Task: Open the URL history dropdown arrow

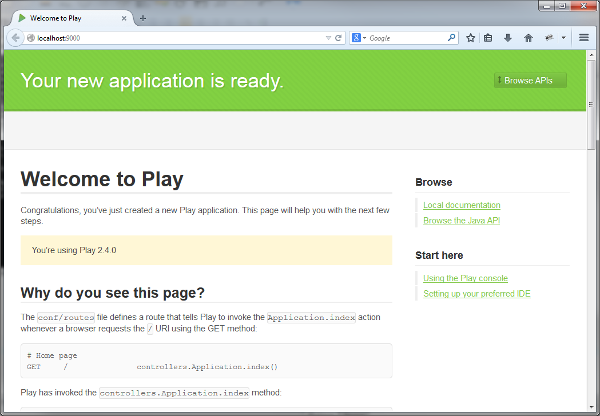Action: [328, 38]
